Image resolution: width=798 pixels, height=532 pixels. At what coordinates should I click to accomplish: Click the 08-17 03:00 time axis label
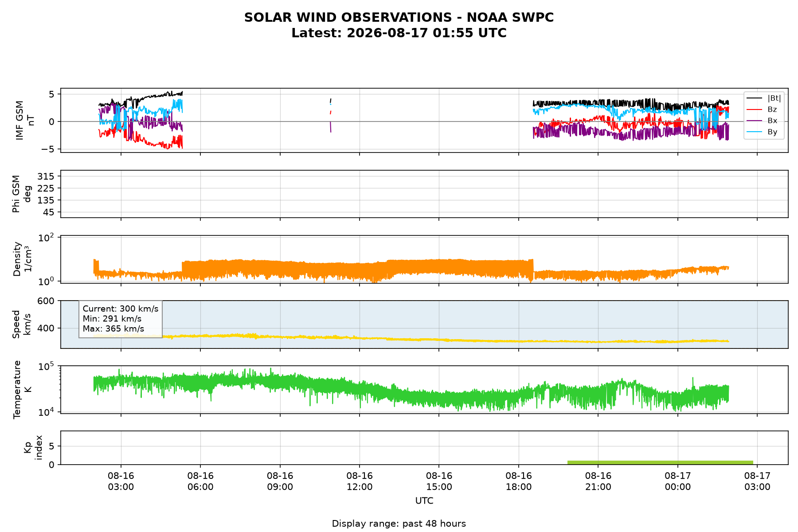757,481
